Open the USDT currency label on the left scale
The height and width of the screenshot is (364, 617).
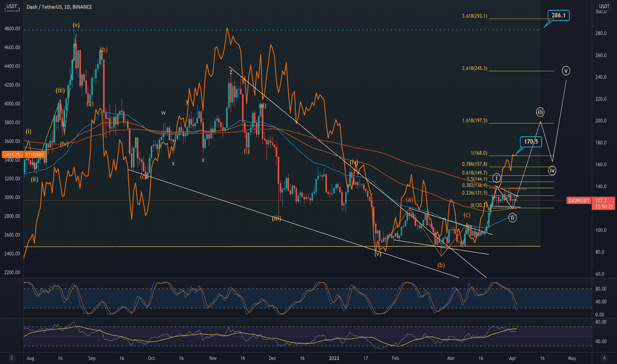11,7
